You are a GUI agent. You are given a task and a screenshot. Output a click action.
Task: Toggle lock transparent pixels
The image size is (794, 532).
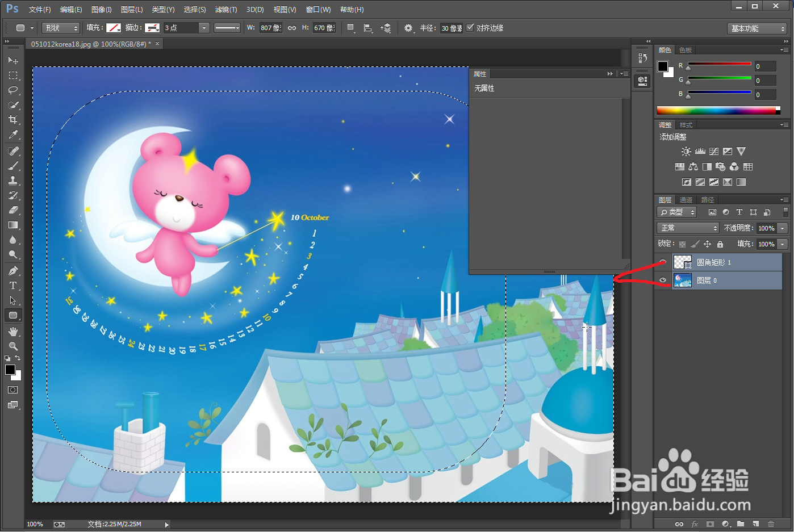[x=682, y=244]
